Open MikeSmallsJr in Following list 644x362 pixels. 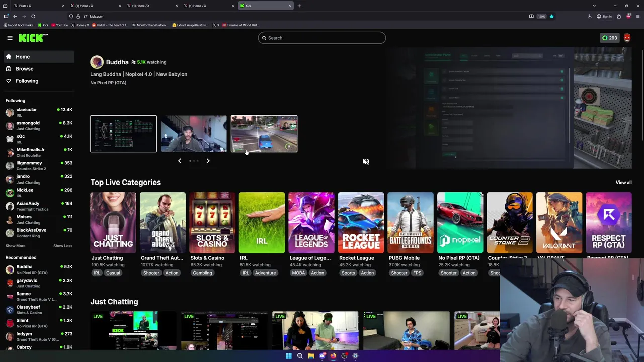pos(39,152)
